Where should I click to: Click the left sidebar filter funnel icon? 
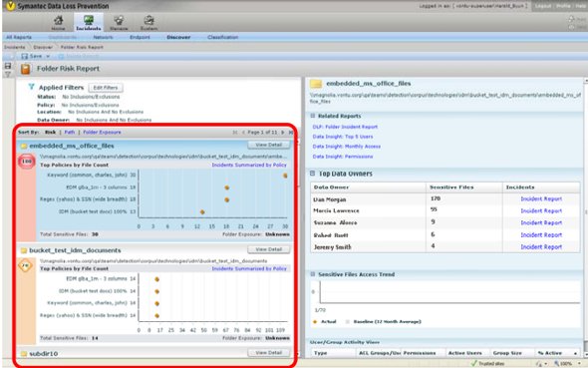pos(8,74)
